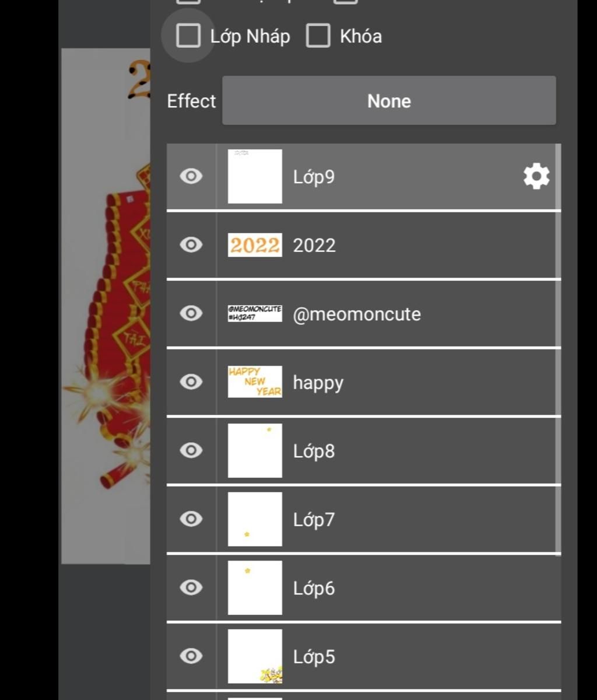Toggle eye icon on happy layer

[x=191, y=382]
